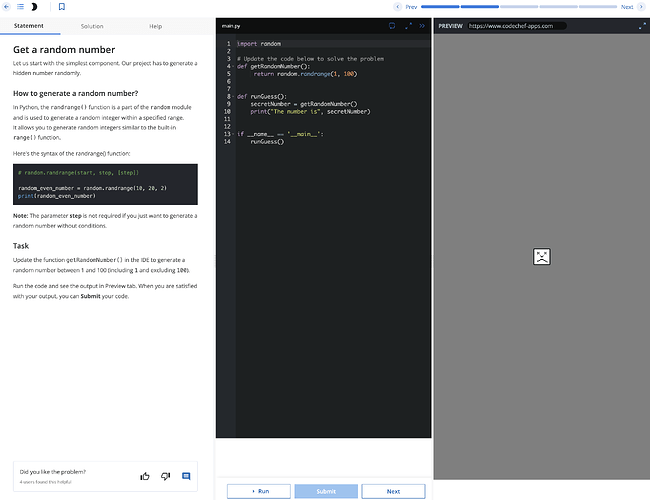Click the PREVIEW label
The height and width of the screenshot is (500, 650).
[x=450, y=26]
